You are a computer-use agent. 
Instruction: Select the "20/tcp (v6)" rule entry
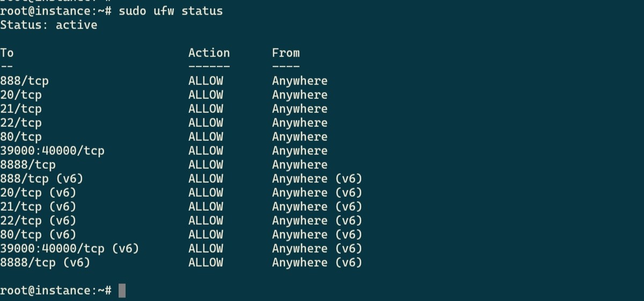tap(38, 192)
